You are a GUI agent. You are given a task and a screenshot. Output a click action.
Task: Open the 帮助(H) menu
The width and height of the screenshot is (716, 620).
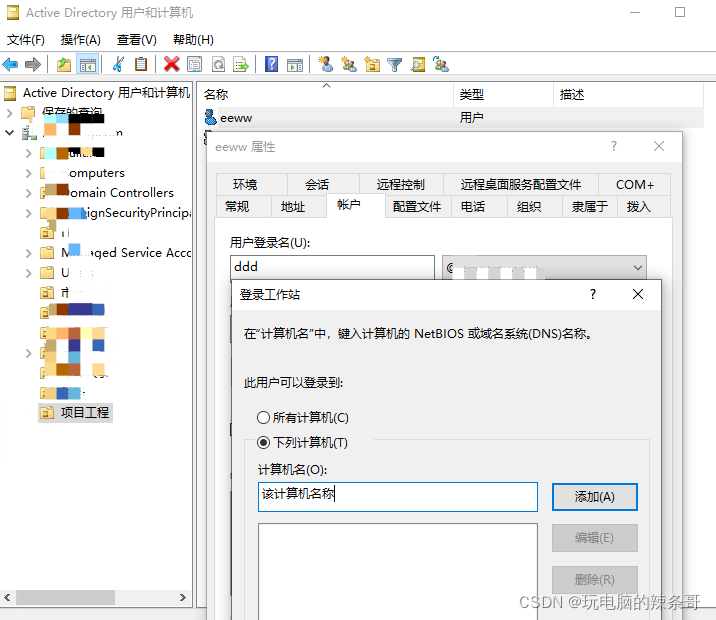pos(193,40)
